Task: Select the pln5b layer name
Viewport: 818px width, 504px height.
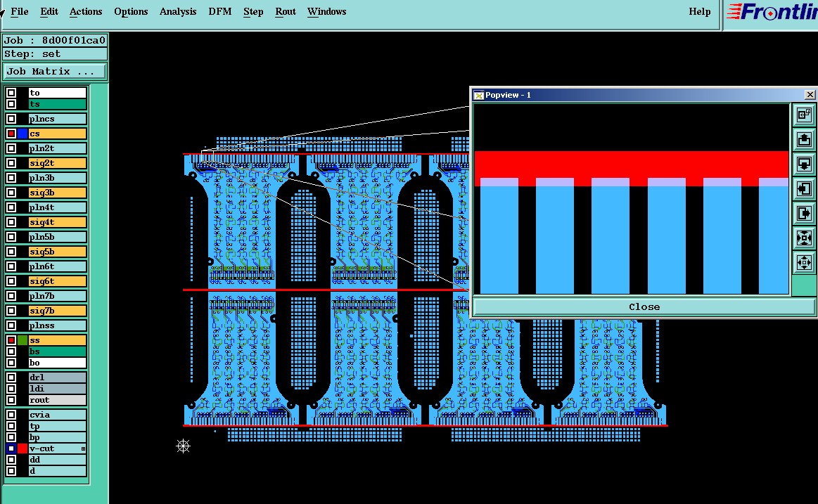Action: pyautogui.click(x=58, y=237)
